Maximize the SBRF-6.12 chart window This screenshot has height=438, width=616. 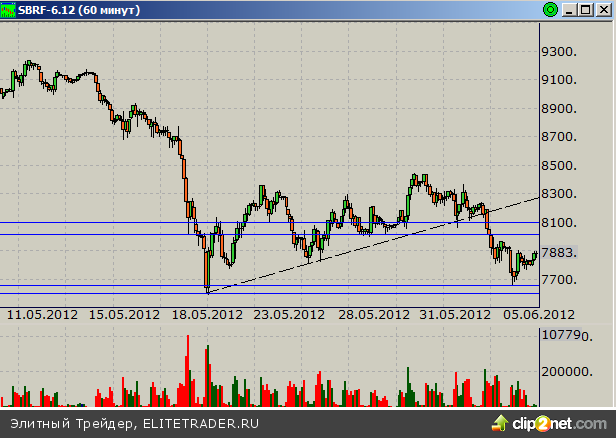(x=585, y=9)
